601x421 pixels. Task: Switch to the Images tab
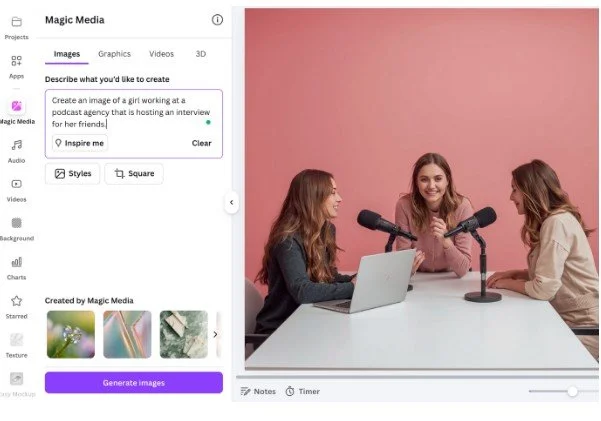click(x=67, y=54)
